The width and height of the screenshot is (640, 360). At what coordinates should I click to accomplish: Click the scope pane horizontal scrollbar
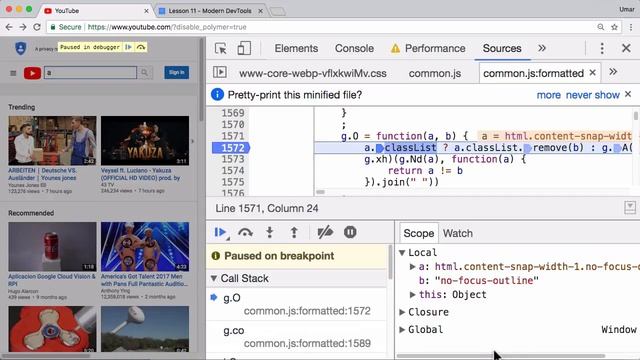[x=500, y=356]
